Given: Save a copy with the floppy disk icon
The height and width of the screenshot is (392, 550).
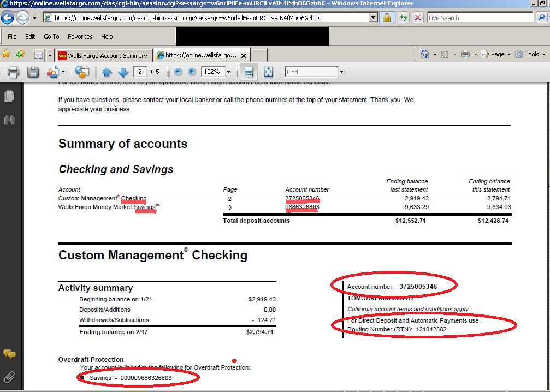Looking at the screenshot, I should coord(33,72).
